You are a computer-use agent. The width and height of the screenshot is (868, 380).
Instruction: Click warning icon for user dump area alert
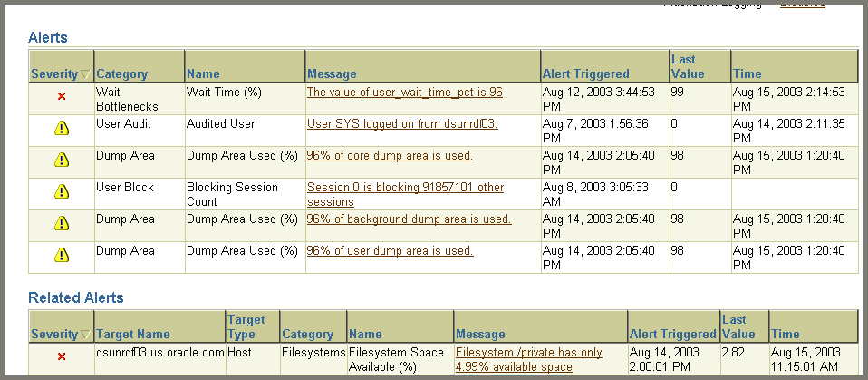[x=62, y=255]
